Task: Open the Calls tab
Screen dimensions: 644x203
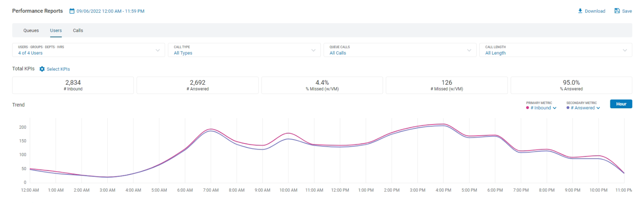Action: [78, 31]
